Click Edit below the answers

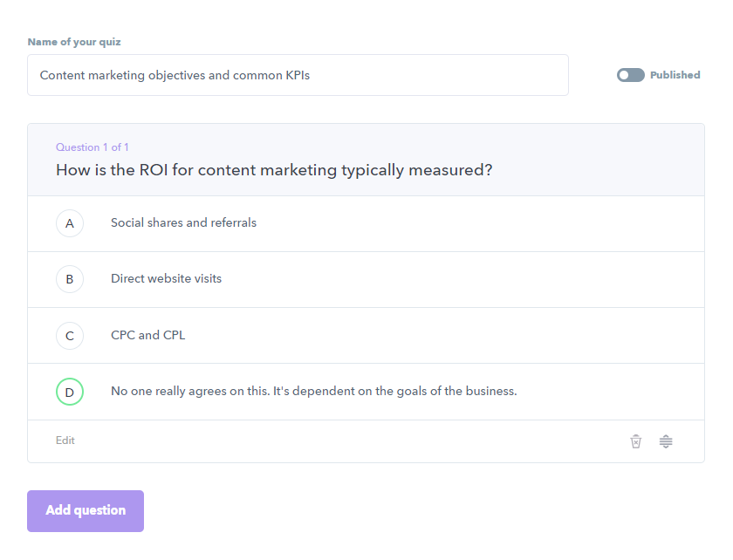tap(65, 440)
